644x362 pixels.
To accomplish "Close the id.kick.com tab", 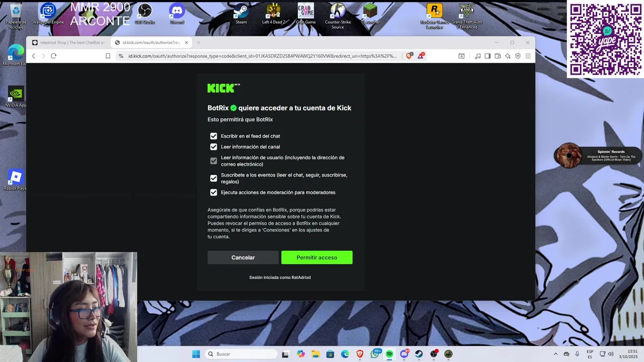I will pyautogui.click(x=186, y=43).
